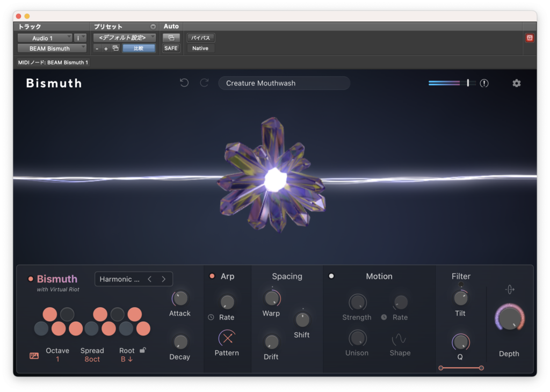
Task: Click the plugin automation enable icon
Action: pos(171,38)
